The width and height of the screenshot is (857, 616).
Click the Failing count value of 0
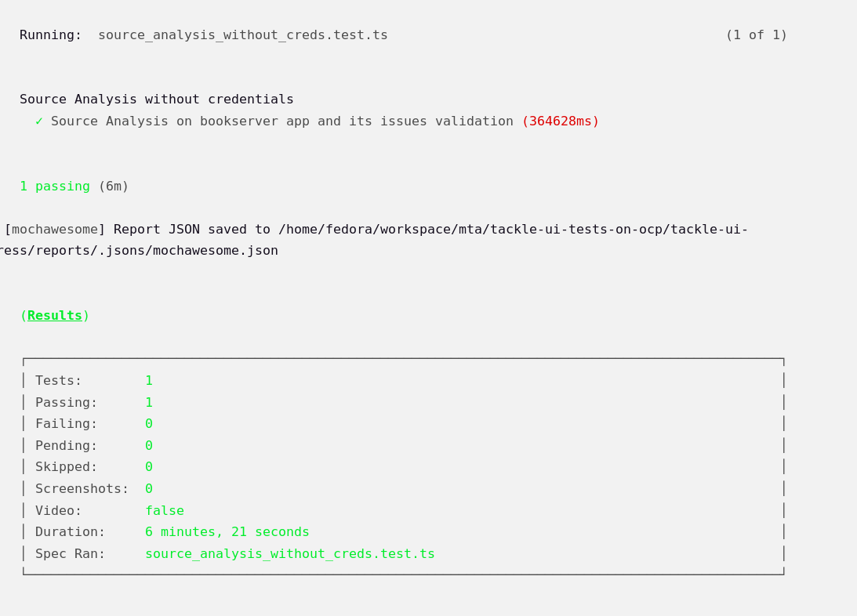point(149,424)
